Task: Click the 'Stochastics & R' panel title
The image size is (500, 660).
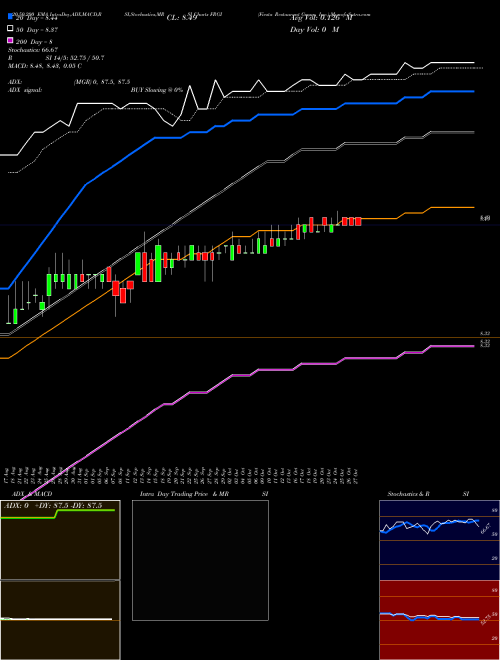Action: click(x=408, y=494)
